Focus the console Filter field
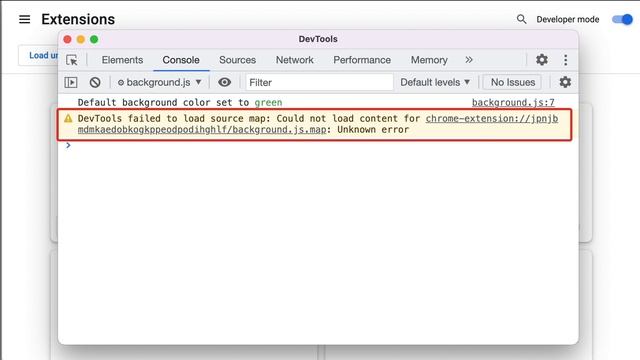The height and width of the screenshot is (360, 640). coord(319,82)
